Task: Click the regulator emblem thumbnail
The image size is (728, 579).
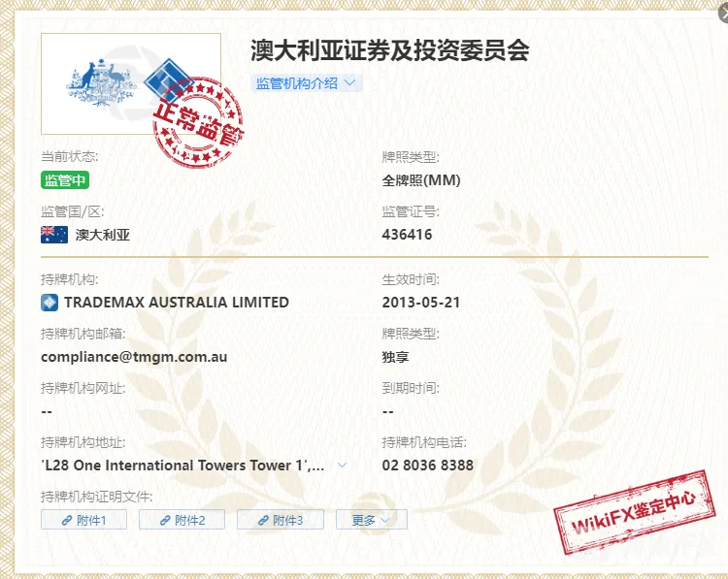Action: pyautogui.click(x=131, y=84)
